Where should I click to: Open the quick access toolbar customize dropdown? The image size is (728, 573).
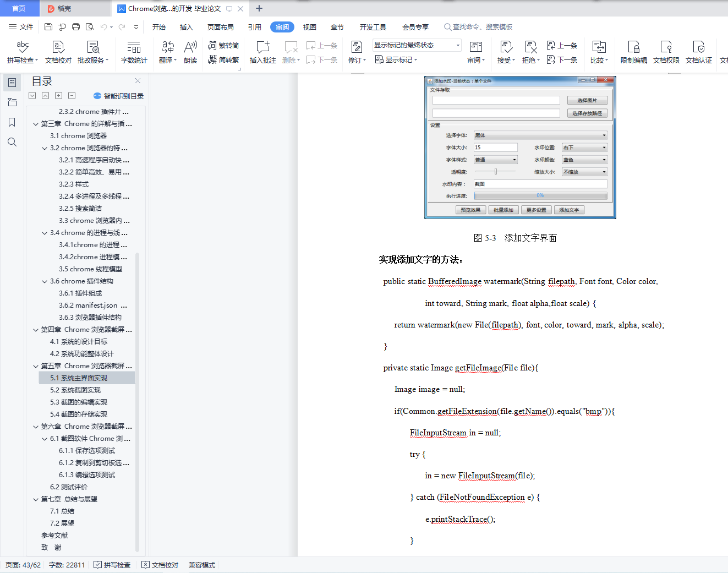click(136, 27)
